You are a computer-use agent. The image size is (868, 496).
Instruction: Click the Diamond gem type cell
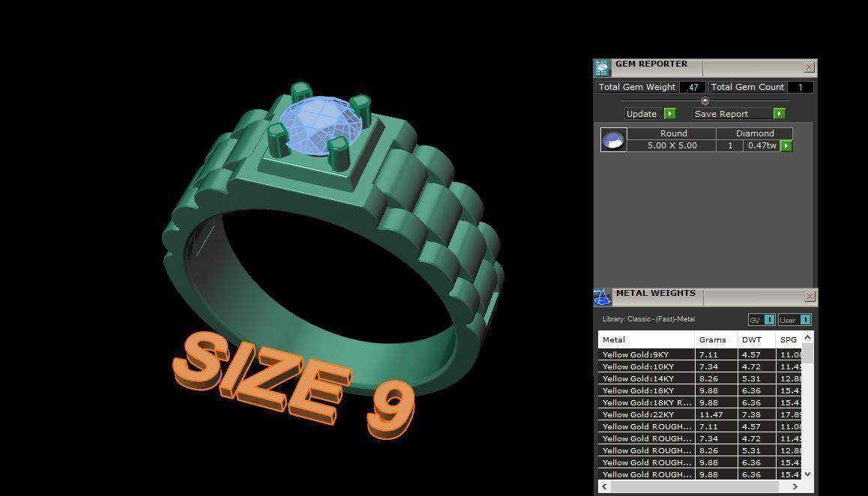click(755, 133)
